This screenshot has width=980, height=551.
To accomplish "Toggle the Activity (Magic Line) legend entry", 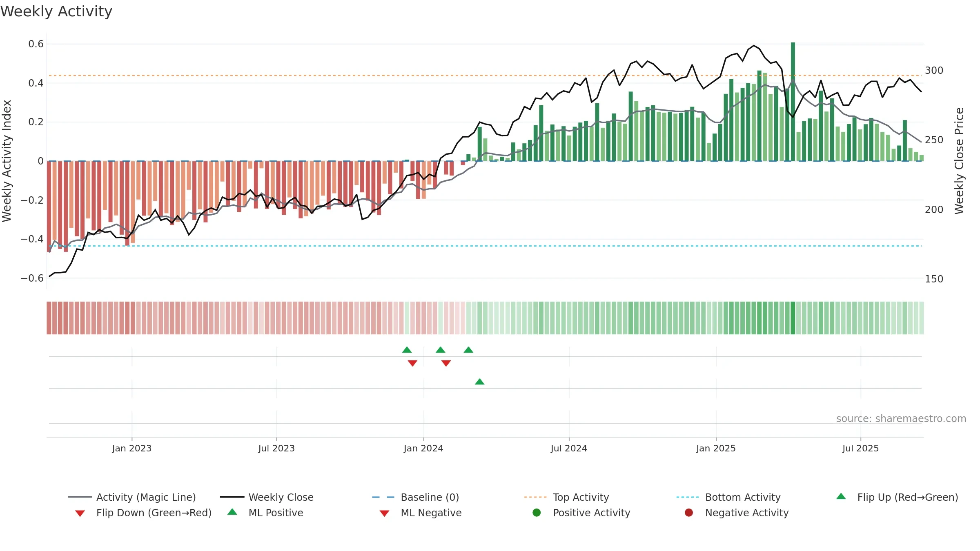I will coord(132,497).
